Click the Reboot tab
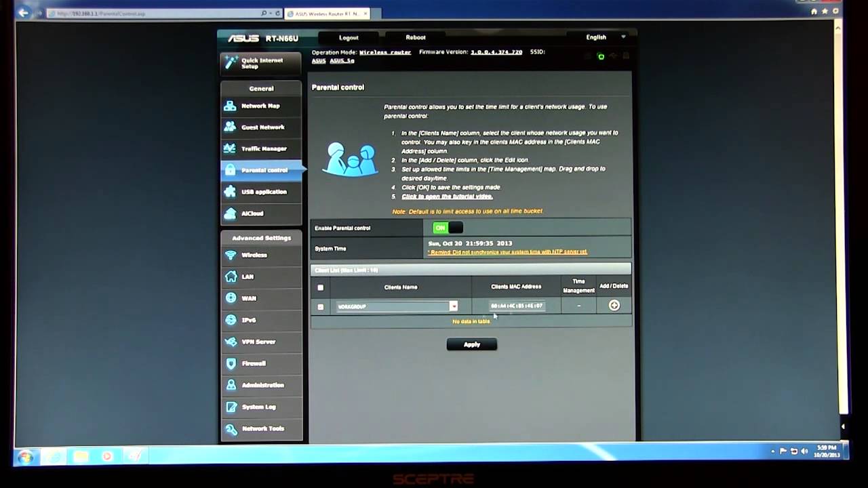The image size is (868, 488). [x=416, y=37]
